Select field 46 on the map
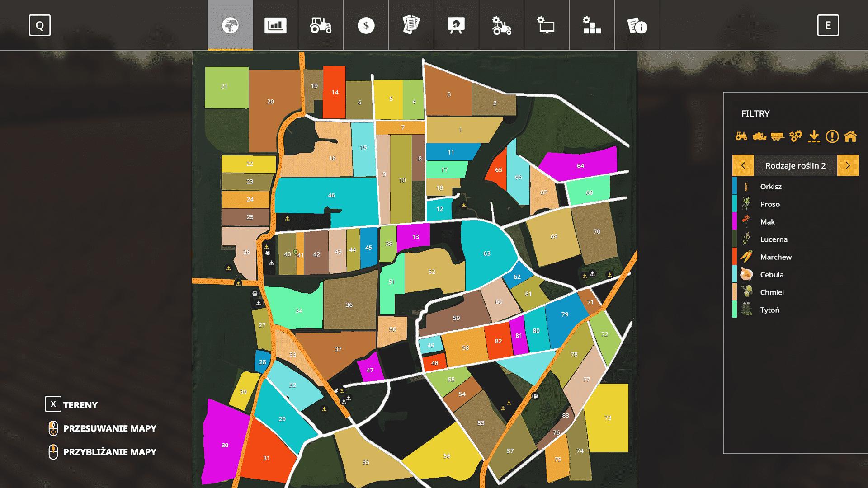 331,195
